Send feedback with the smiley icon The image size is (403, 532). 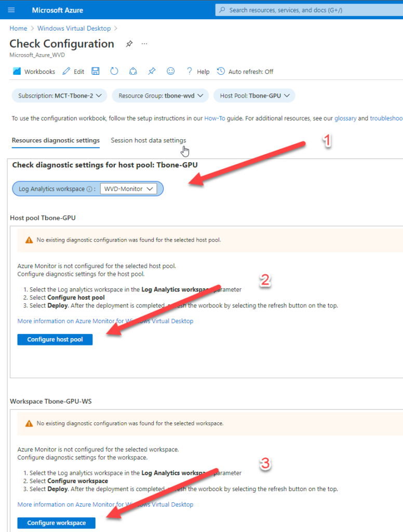click(x=171, y=71)
